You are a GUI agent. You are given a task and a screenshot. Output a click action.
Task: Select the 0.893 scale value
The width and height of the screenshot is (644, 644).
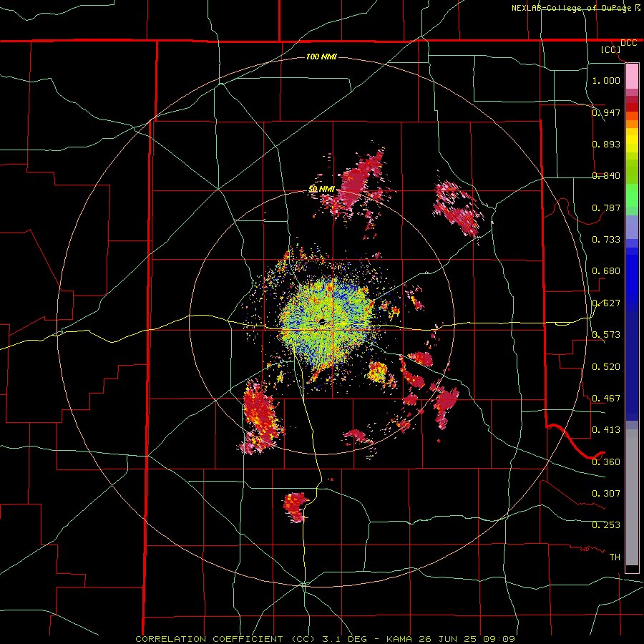[x=606, y=144]
